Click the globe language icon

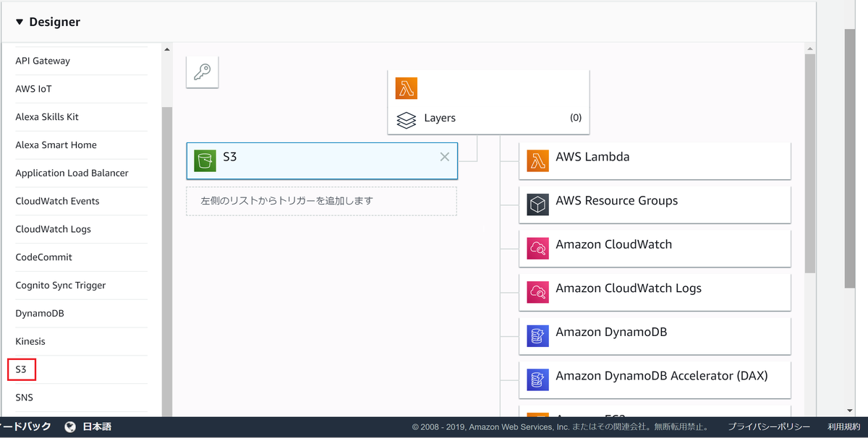click(x=70, y=427)
